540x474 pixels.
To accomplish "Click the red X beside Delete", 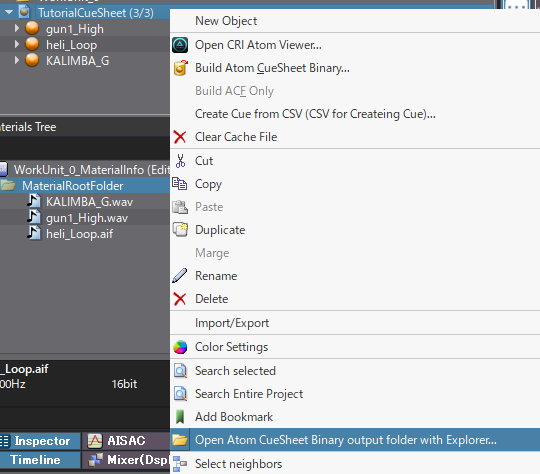I will [180, 299].
